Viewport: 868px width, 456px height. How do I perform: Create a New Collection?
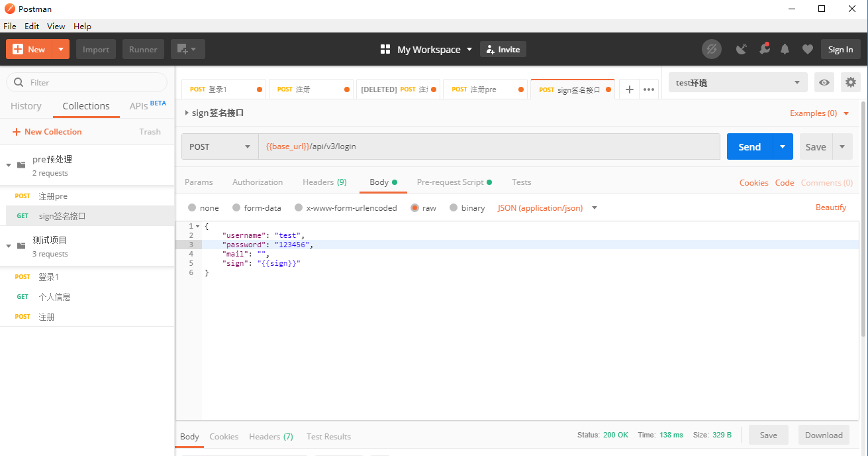(47, 132)
